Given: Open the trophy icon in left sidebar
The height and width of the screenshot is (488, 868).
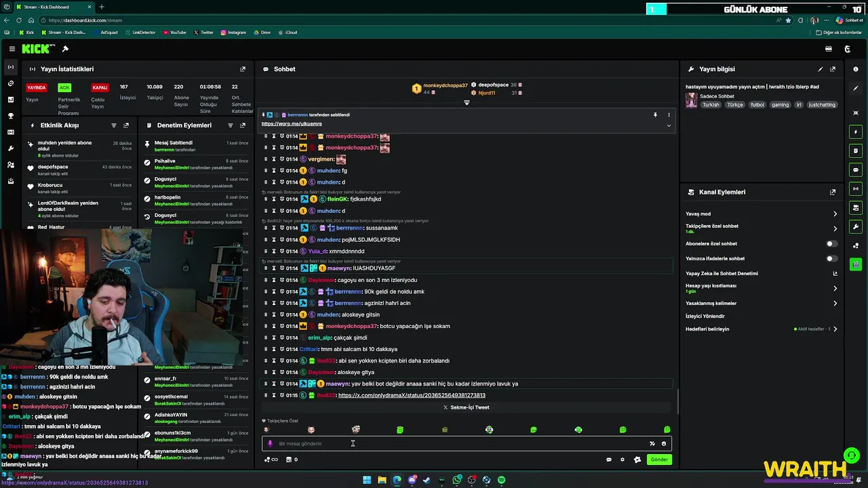Looking at the screenshot, I should tap(10, 116).
